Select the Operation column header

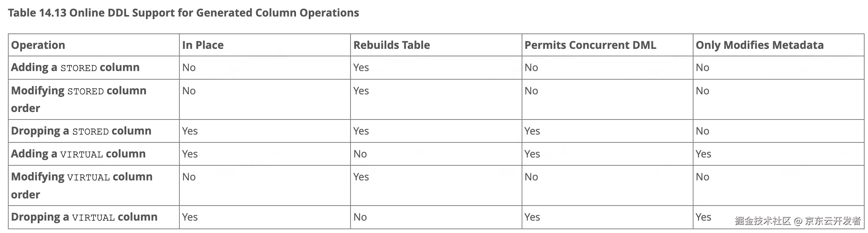[x=38, y=45]
